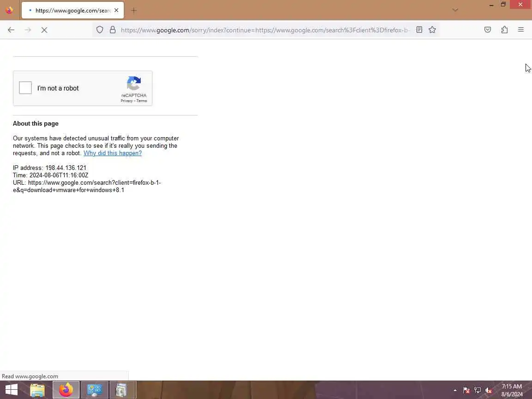The image size is (532, 399).
Task: Open the Save to Pocket button
Action: click(488, 30)
